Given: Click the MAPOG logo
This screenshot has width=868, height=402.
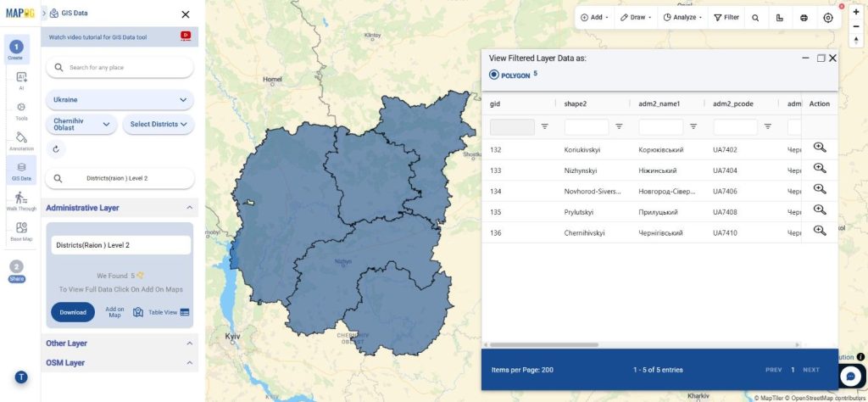Looking at the screenshot, I should pyautogui.click(x=20, y=14).
